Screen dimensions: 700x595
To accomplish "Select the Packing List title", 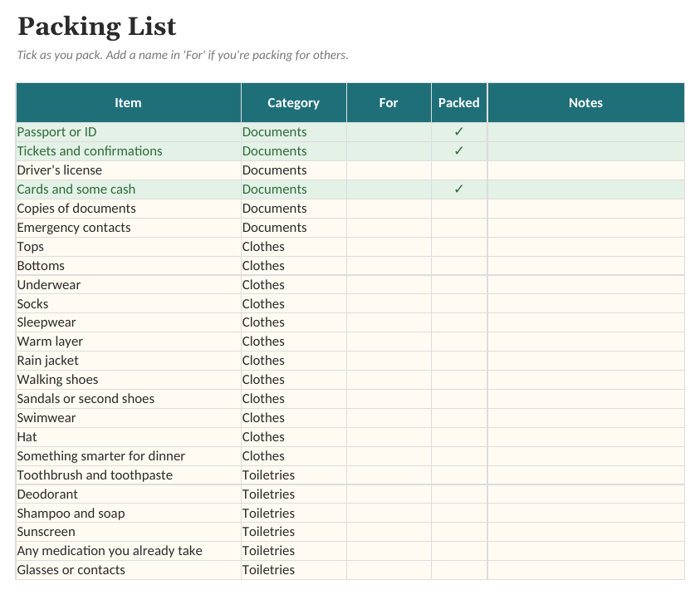I will pyautogui.click(x=97, y=27).
